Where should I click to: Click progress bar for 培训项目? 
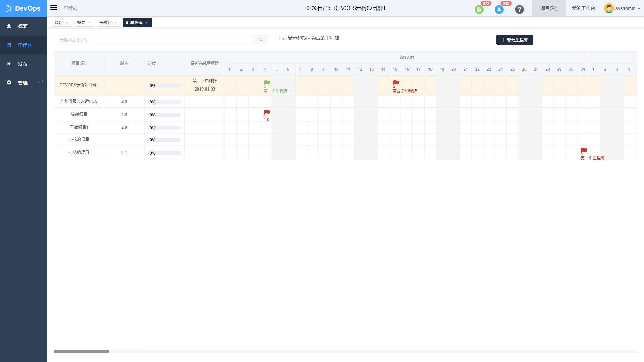(x=164, y=115)
